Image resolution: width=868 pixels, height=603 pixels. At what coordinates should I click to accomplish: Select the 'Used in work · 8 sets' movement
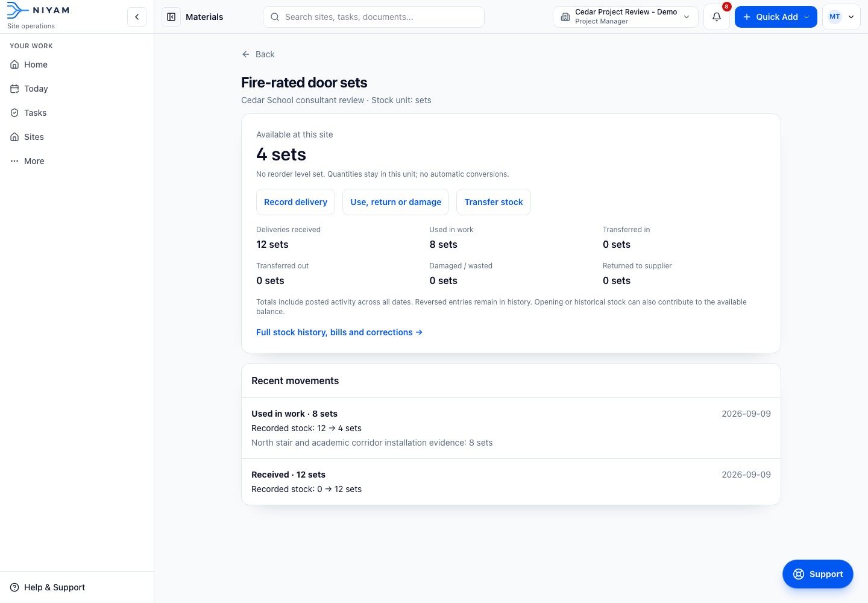[511, 428]
